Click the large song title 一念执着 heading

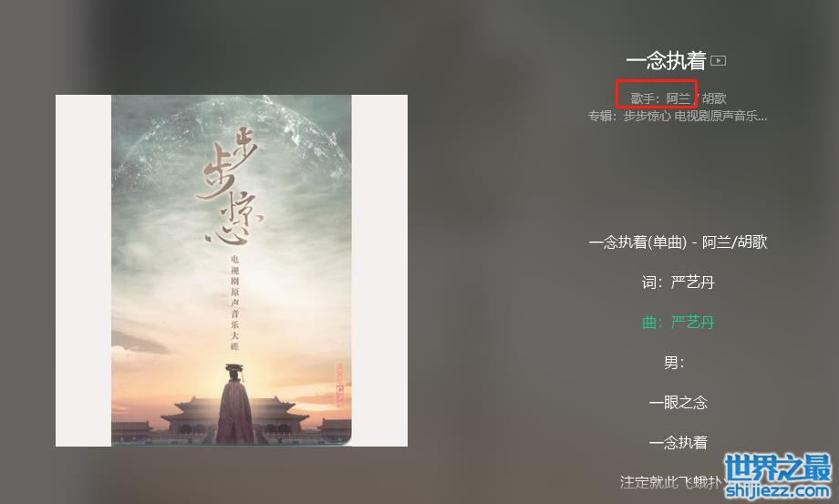tap(666, 61)
